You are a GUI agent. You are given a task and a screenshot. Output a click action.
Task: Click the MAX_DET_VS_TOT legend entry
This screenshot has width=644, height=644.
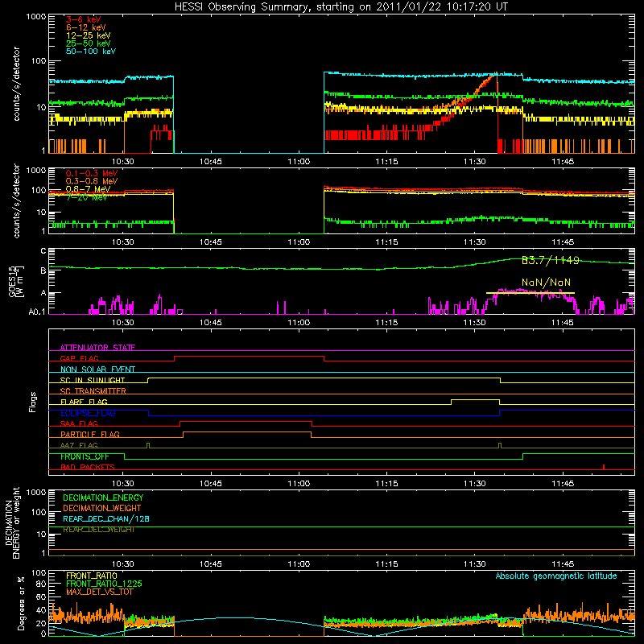[99, 592]
